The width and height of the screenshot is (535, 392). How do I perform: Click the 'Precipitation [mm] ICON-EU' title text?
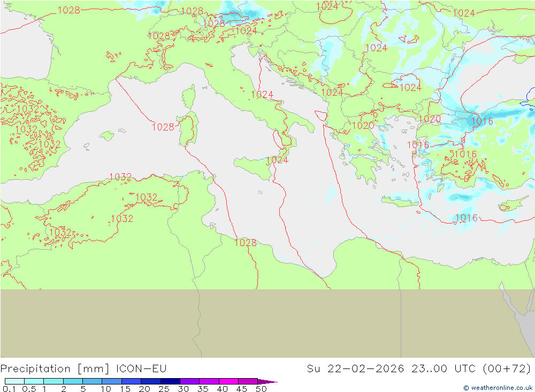click(83, 369)
